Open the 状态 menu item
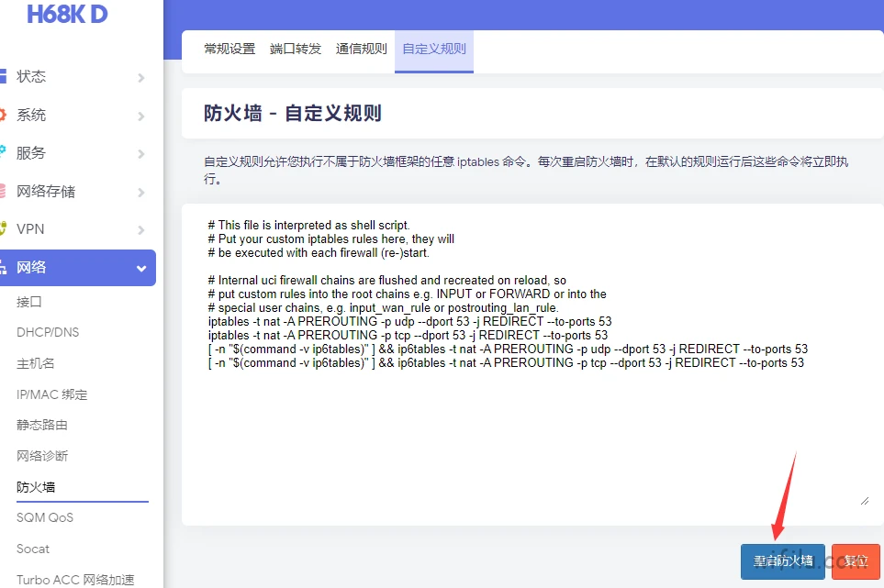 [31, 76]
